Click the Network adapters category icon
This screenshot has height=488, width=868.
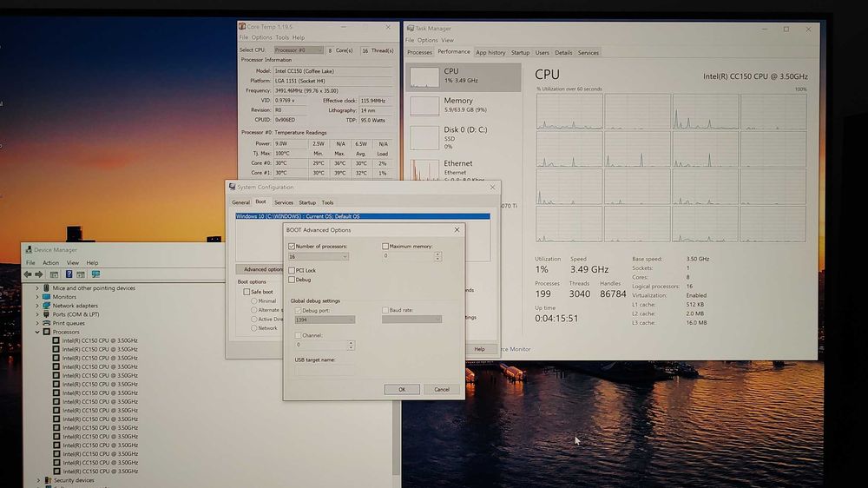[x=47, y=305]
